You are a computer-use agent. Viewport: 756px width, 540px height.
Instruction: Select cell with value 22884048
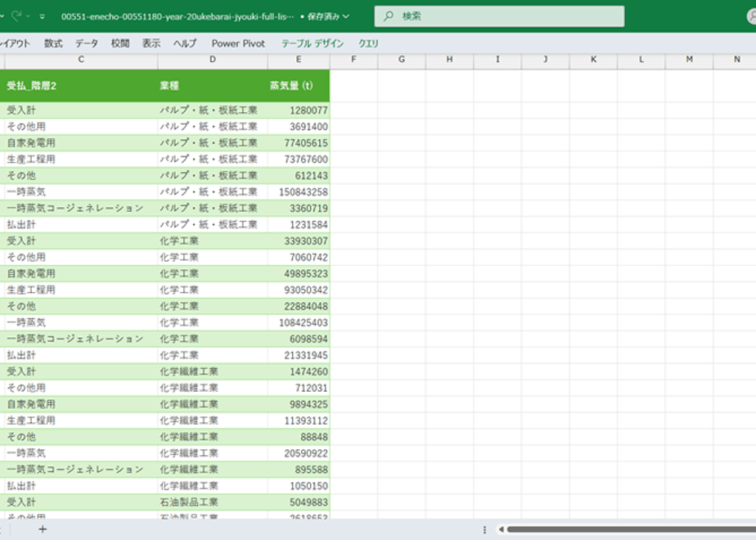(x=299, y=306)
